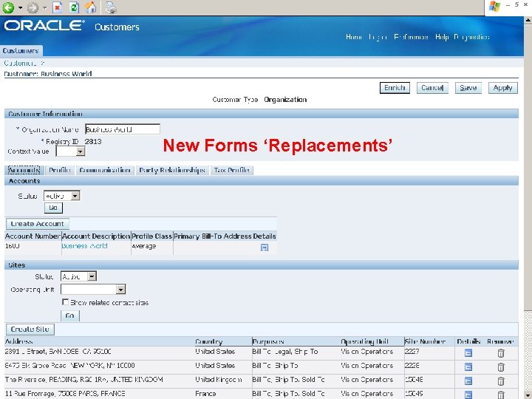The height and width of the screenshot is (399, 532).
Task: Open bill-to address details icon for account 1600
Action: pos(265,248)
